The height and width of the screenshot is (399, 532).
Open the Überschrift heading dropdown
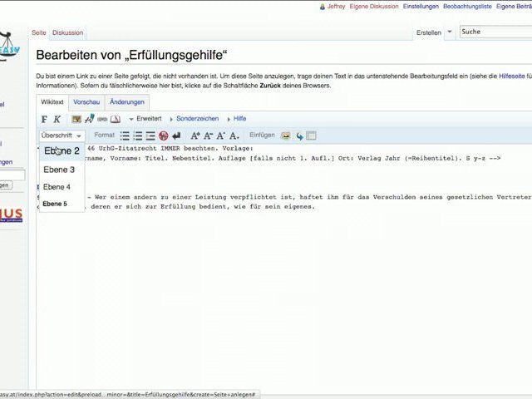coord(62,135)
